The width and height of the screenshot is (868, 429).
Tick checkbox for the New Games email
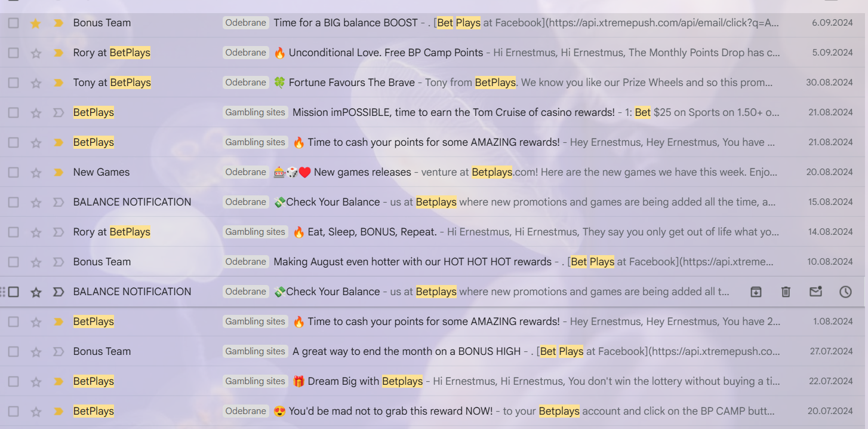point(13,173)
